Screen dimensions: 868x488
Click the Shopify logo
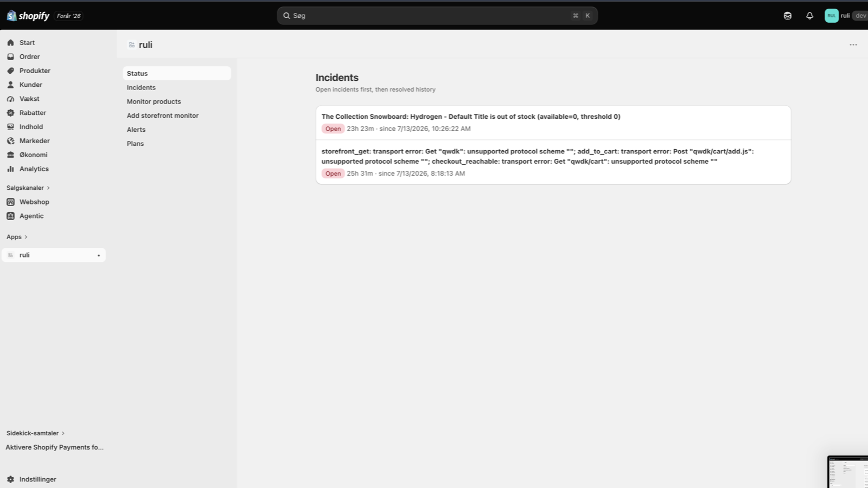pos(28,16)
